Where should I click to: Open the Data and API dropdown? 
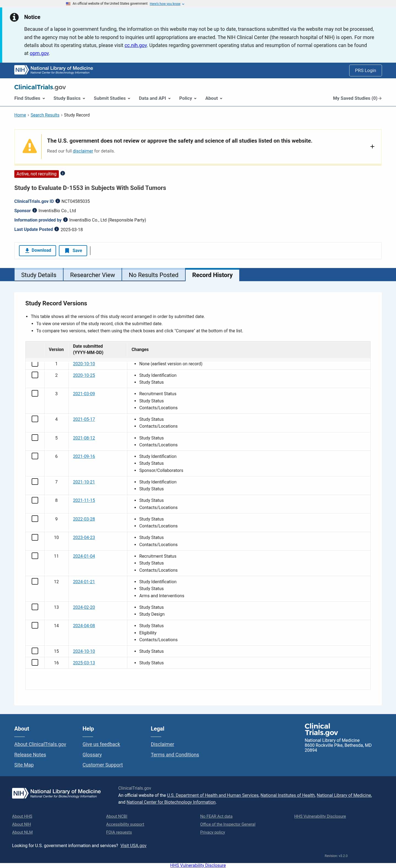tap(155, 98)
